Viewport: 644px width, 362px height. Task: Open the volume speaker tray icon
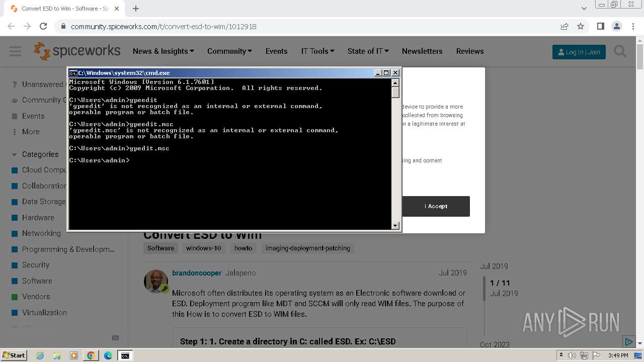point(572,355)
